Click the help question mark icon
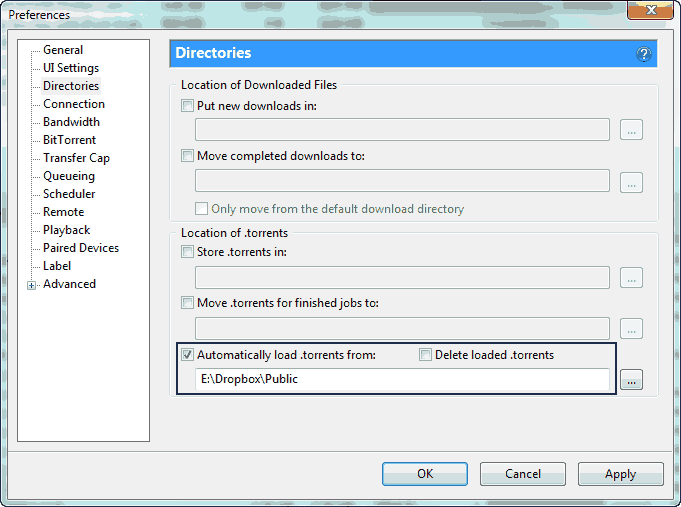The width and height of the screenshot is (681, 507). 644,54
